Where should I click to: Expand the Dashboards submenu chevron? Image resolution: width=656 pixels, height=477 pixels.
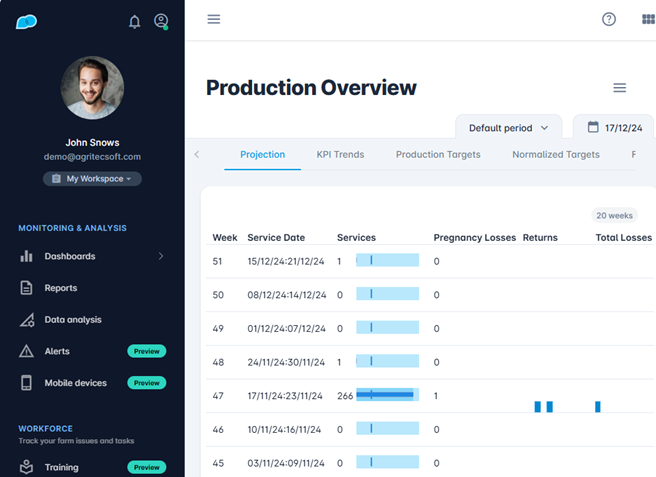[x=161, y=257]
